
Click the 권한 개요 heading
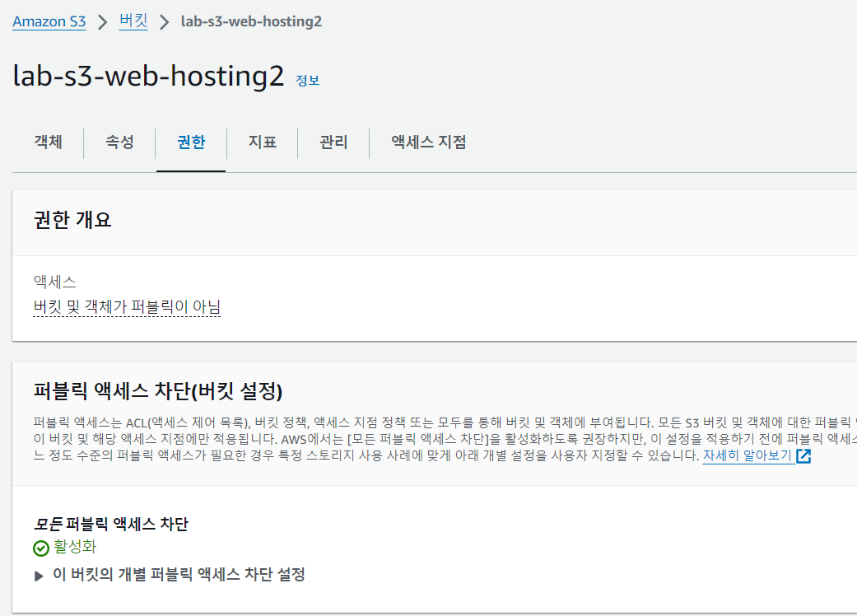tap(72, 220)
